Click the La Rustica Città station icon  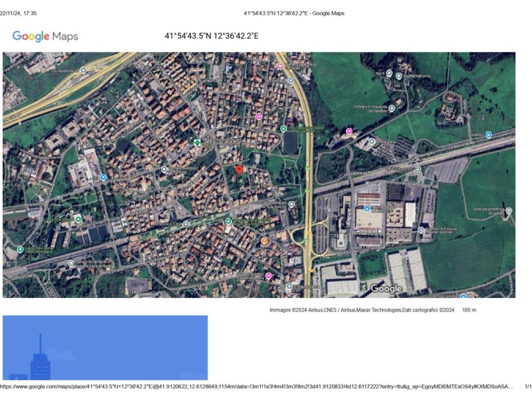pyautogui.click(x=186, y=224)
